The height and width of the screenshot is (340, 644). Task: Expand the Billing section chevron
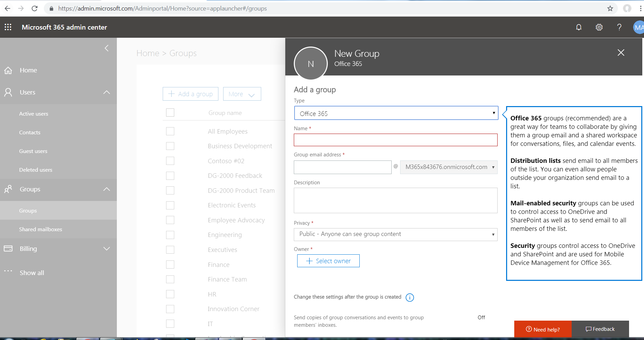[107, 249]
